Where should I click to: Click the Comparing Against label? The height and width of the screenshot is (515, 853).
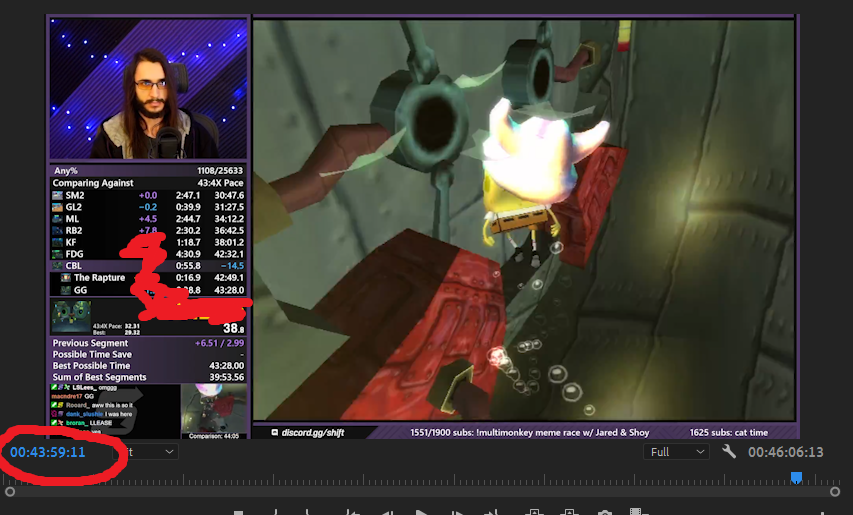[93, 183]
